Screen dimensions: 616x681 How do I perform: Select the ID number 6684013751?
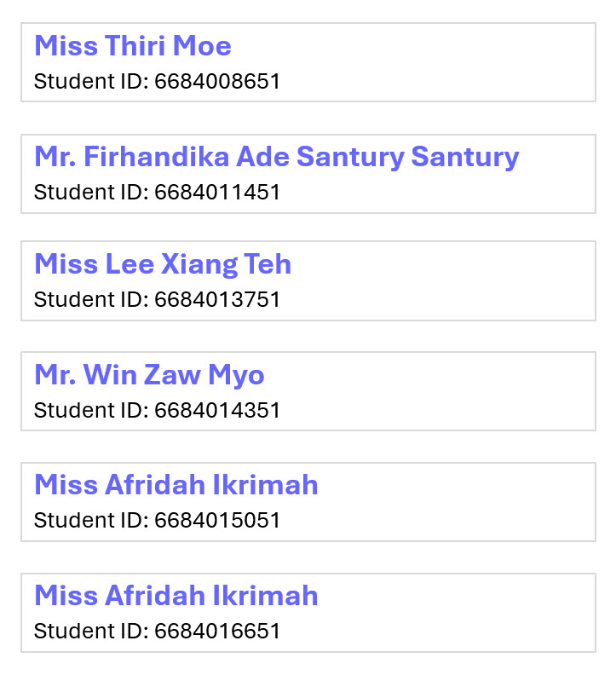(x=217, y=300)
